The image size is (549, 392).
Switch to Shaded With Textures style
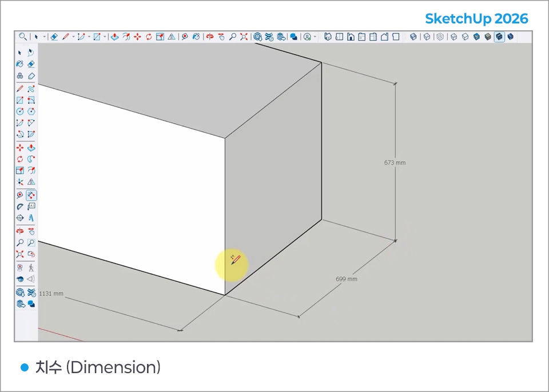point(499,37)
